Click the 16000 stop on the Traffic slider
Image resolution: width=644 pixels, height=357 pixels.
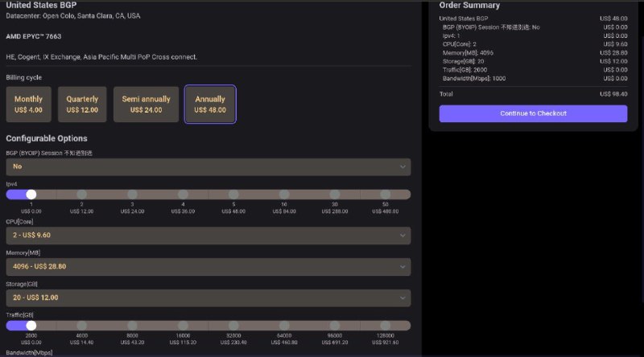[x=183, y=326]
